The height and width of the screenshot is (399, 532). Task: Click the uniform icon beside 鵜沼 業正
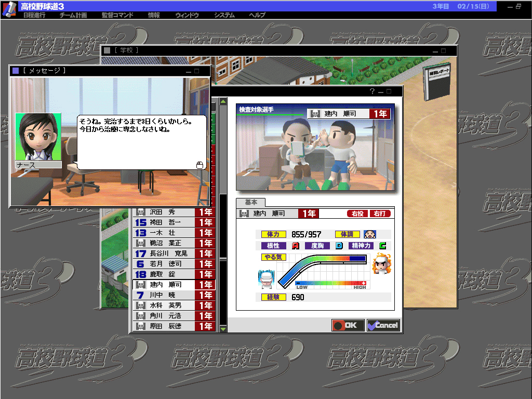[x=140, y=243]
